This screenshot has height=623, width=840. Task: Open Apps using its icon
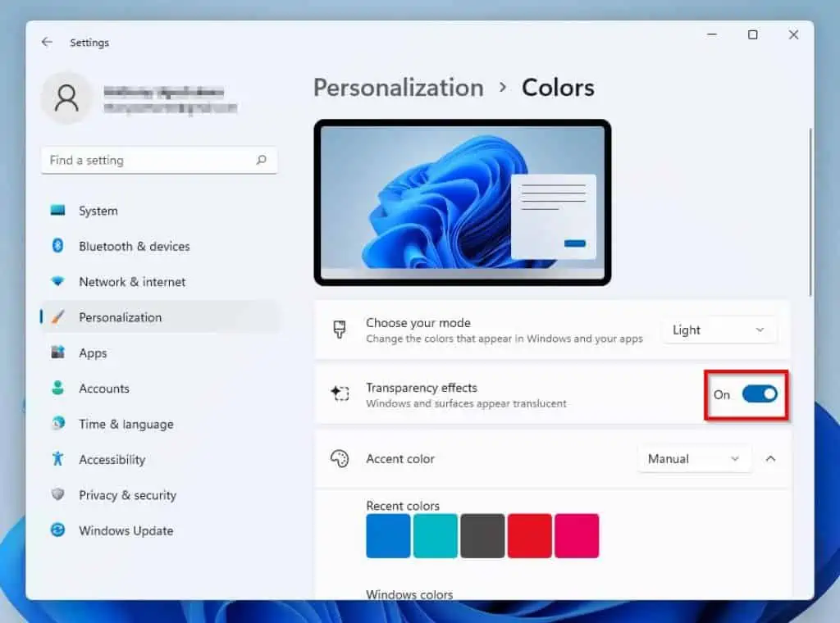click(x=58, y=352)
